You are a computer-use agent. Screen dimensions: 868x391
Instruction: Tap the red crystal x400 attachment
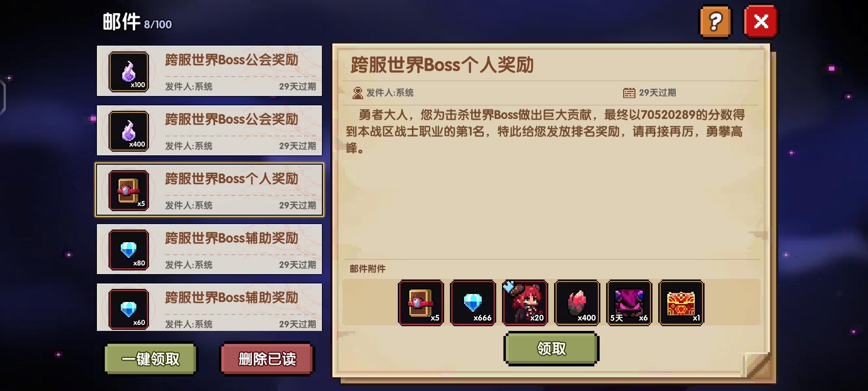pyautogui.click(x=577, y=303)
